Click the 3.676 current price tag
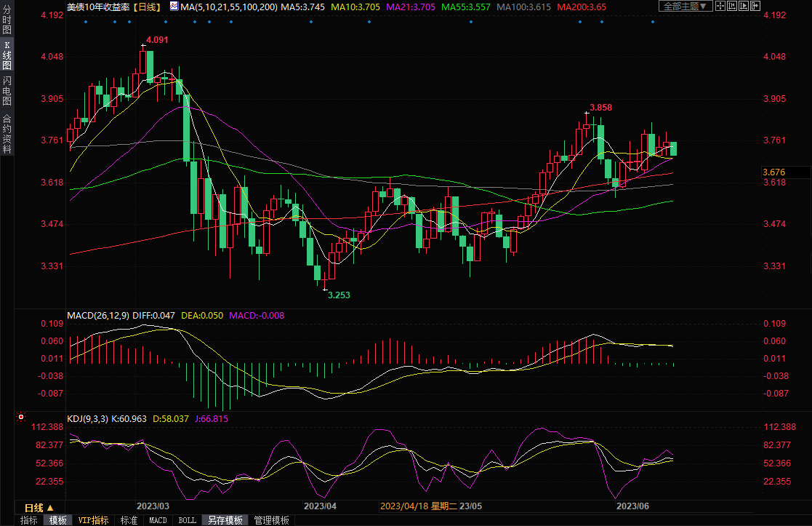 (775, 172)
